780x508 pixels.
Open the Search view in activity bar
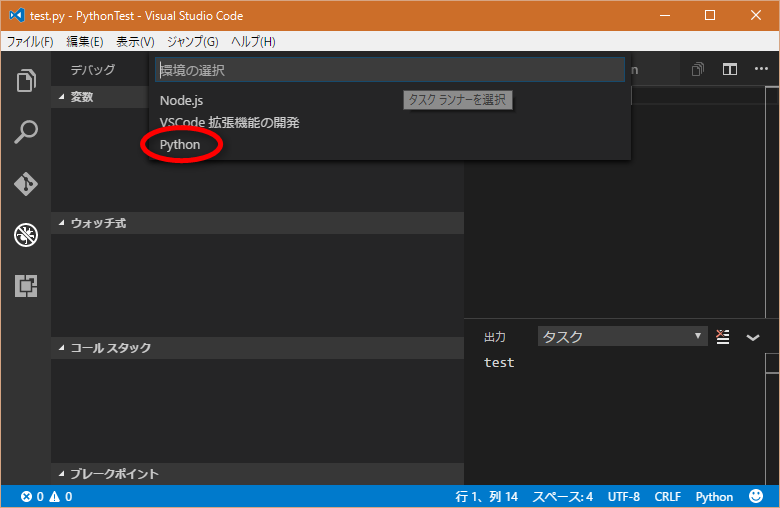pos(26,132)
